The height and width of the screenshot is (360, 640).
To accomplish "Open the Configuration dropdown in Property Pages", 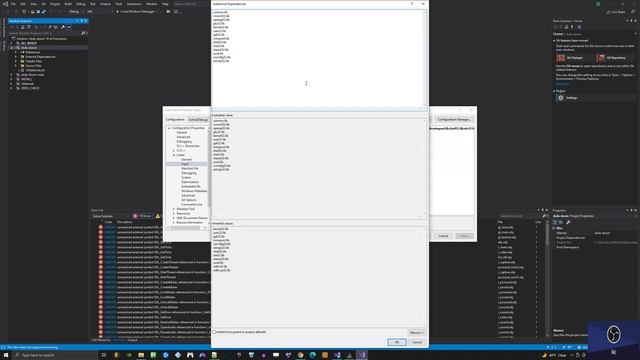I will click(198, 120).
